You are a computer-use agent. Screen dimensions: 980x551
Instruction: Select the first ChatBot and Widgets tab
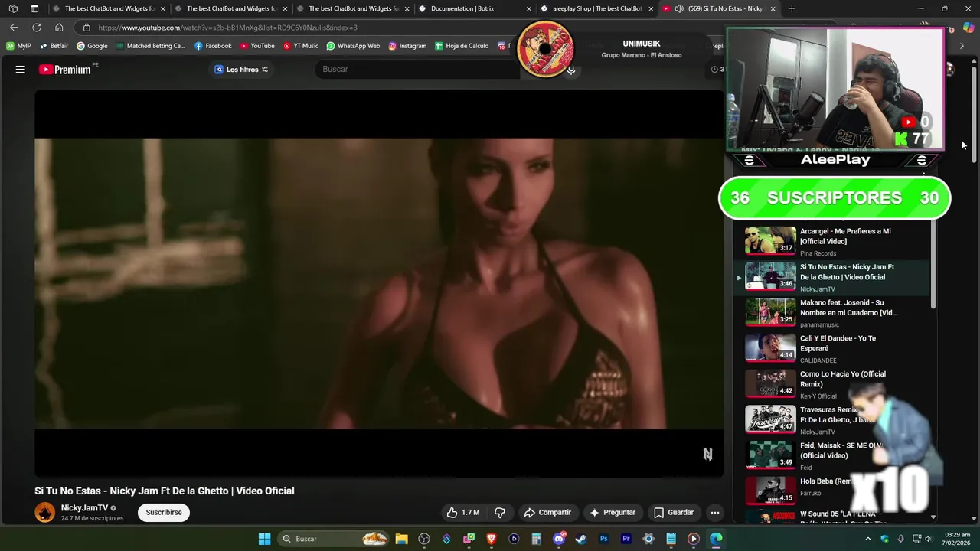click(109, 8)
